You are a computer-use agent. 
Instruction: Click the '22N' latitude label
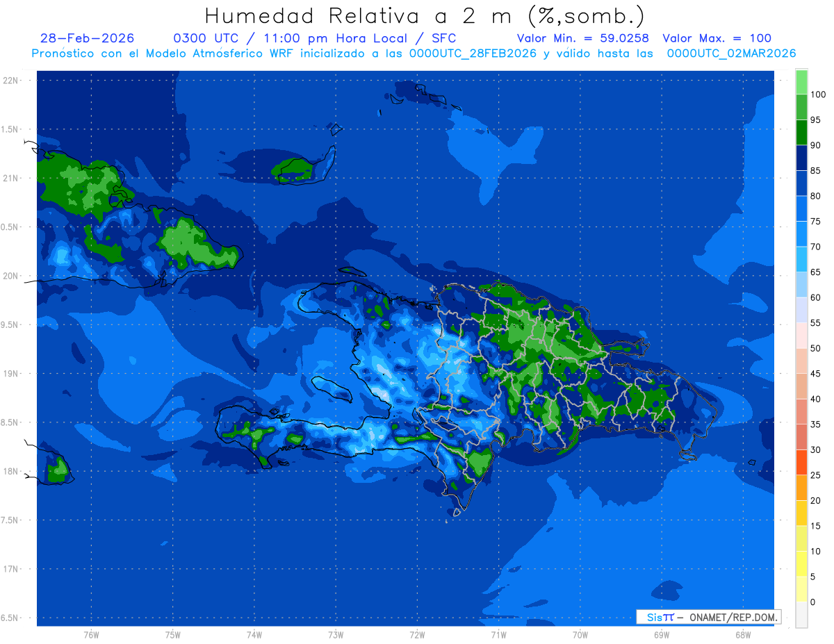click(10, 81)
